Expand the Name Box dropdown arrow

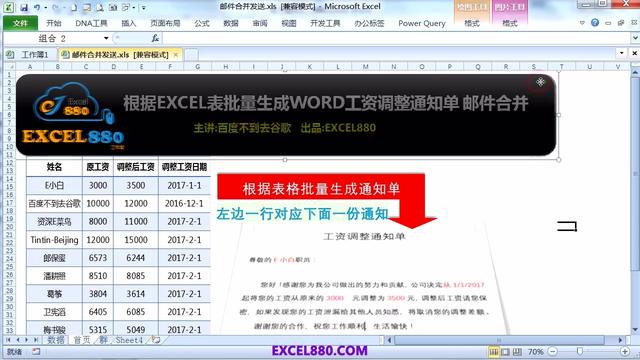click(x=106, y=38)
